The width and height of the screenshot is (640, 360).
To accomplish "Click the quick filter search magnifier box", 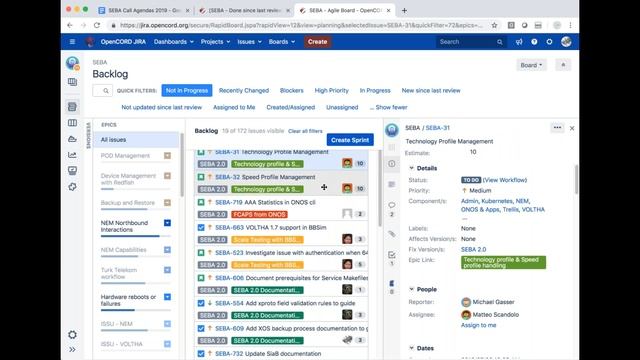I will tap(102, 91).
